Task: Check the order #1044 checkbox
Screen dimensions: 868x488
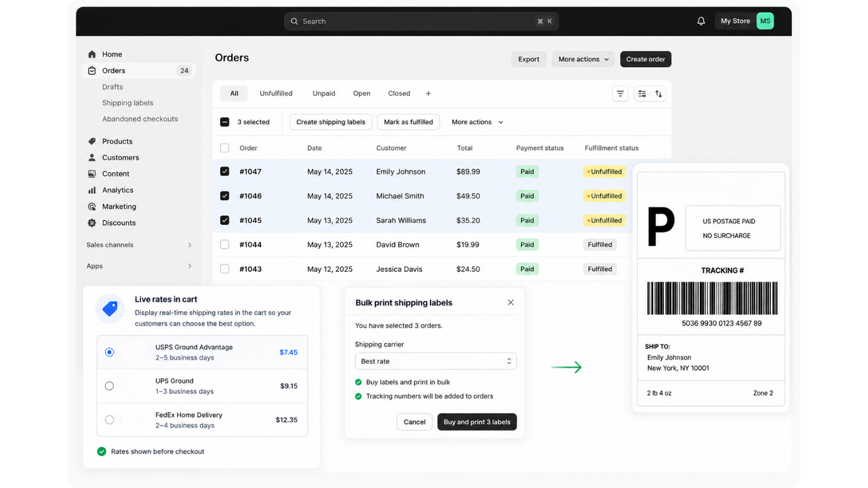Action: [224, 245]
